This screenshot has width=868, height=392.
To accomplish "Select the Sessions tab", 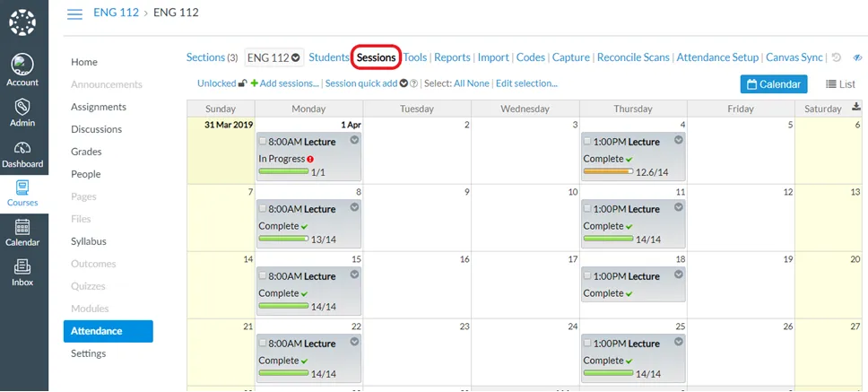I will 376,57.
